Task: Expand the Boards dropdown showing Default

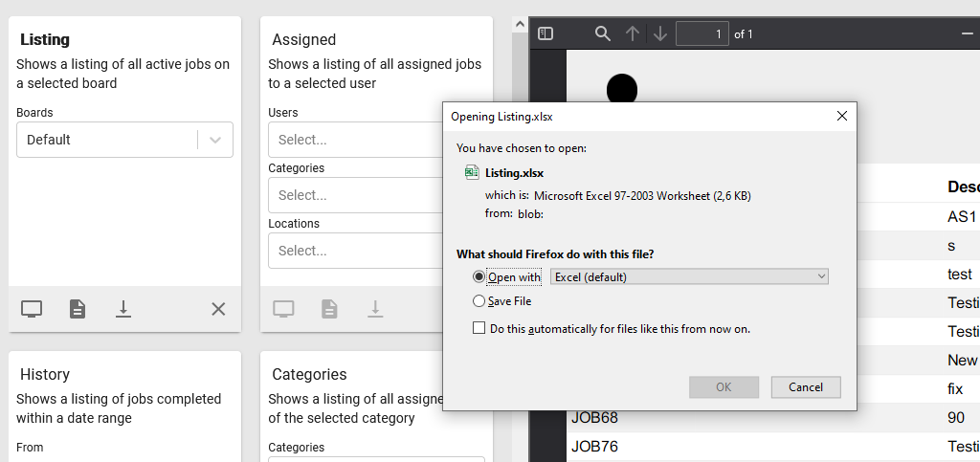Action: [x=125, y=140]
